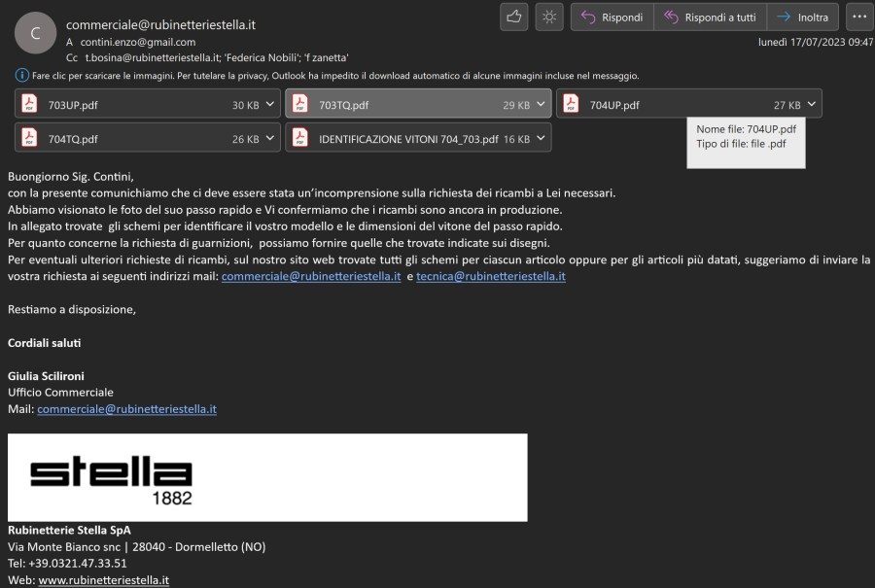Click Rispondi to reply to sender
The height and width of the screenshot is (588, 875).
612,17
